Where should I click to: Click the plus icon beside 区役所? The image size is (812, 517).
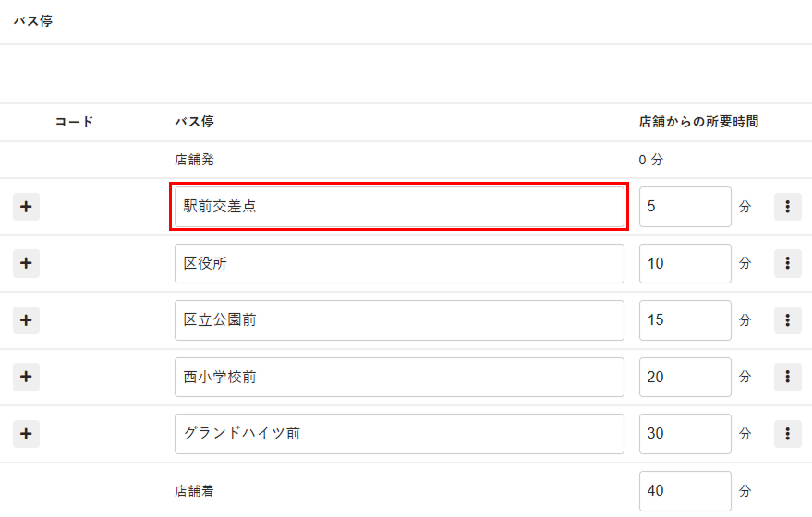tap(26, 263)
